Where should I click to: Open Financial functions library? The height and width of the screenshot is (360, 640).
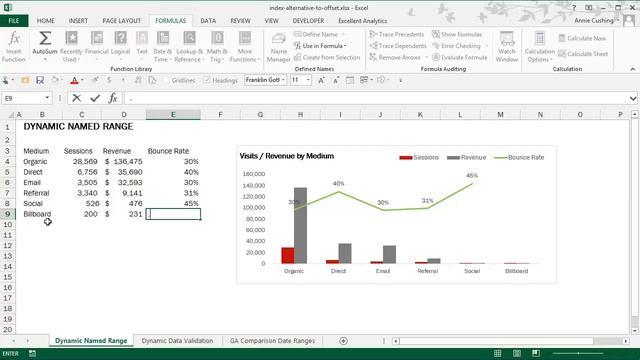pos(97,47)
